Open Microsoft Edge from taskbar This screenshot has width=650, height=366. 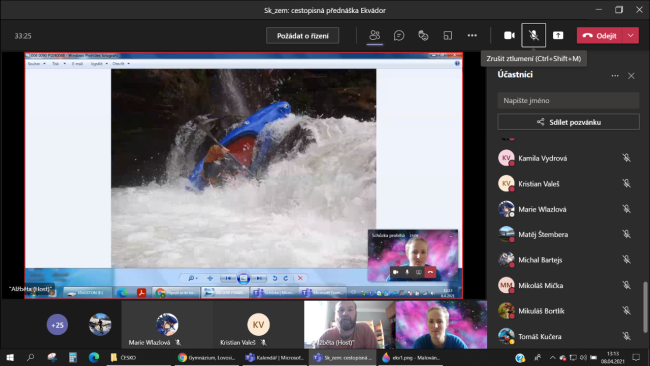[x=94, y=358]
